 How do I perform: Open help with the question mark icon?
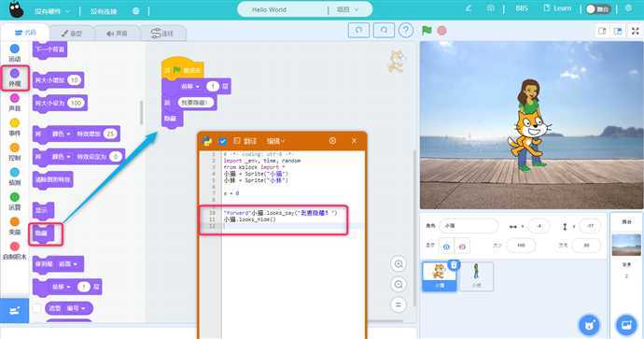point(406,31)
